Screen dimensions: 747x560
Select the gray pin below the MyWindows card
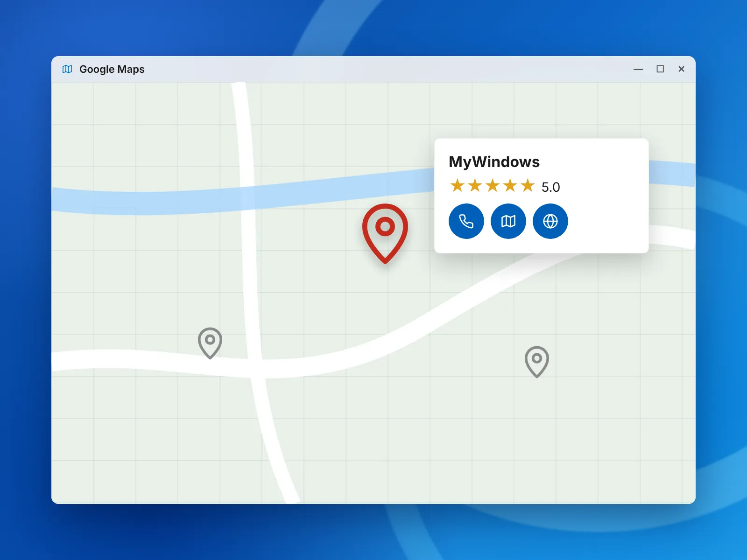[537, 362]
